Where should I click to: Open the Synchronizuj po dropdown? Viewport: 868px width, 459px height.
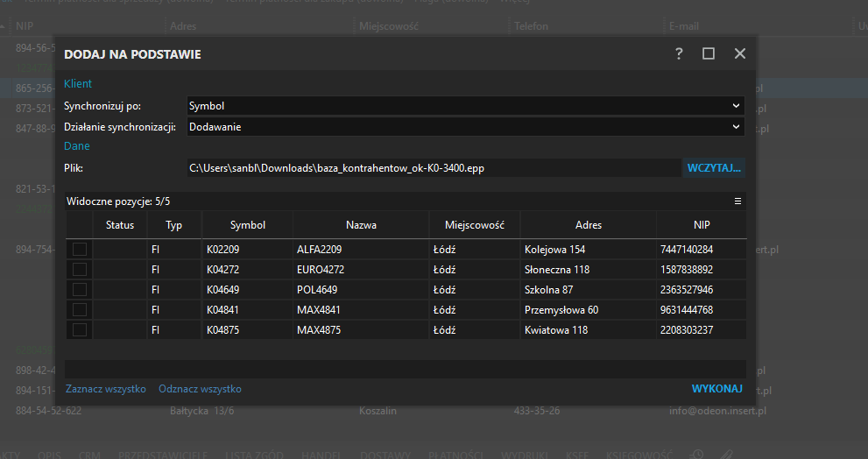pyautogui.click(x=466, y=106)
